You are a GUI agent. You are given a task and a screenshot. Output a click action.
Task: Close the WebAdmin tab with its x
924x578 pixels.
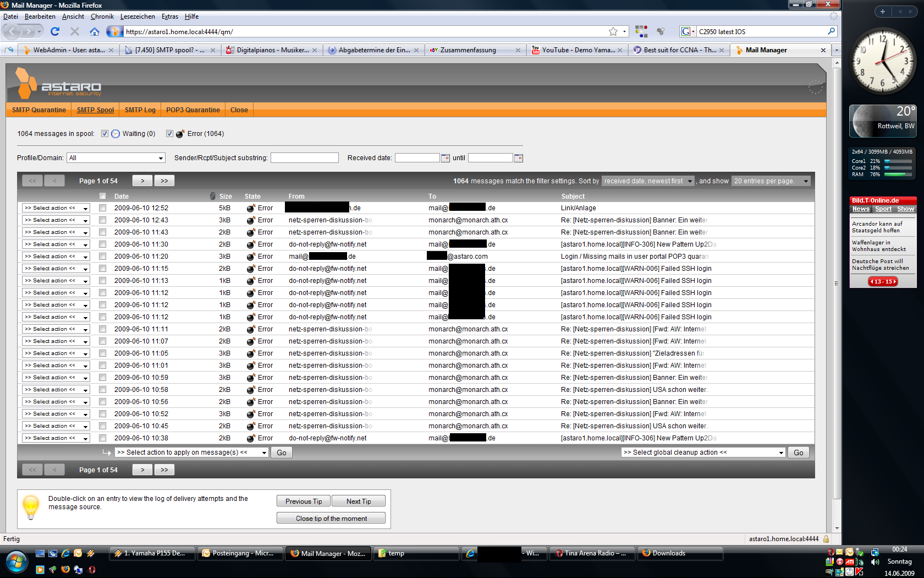point(111,50)
